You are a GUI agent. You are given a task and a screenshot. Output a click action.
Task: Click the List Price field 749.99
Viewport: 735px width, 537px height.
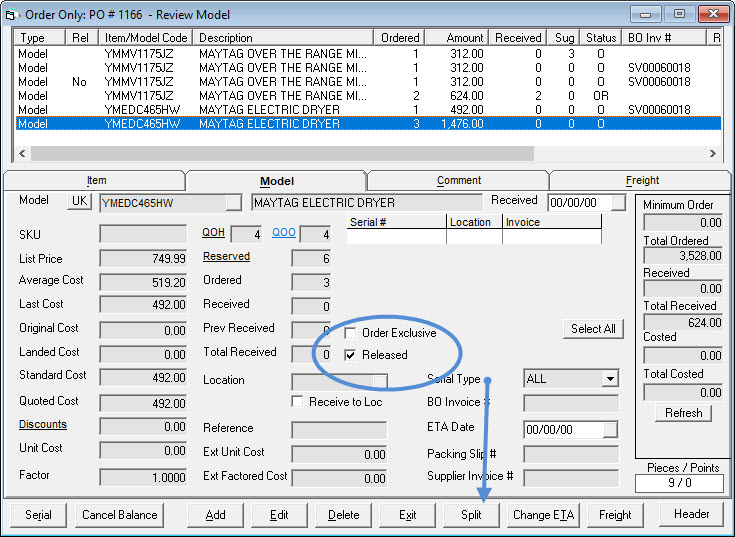point(143,258)
